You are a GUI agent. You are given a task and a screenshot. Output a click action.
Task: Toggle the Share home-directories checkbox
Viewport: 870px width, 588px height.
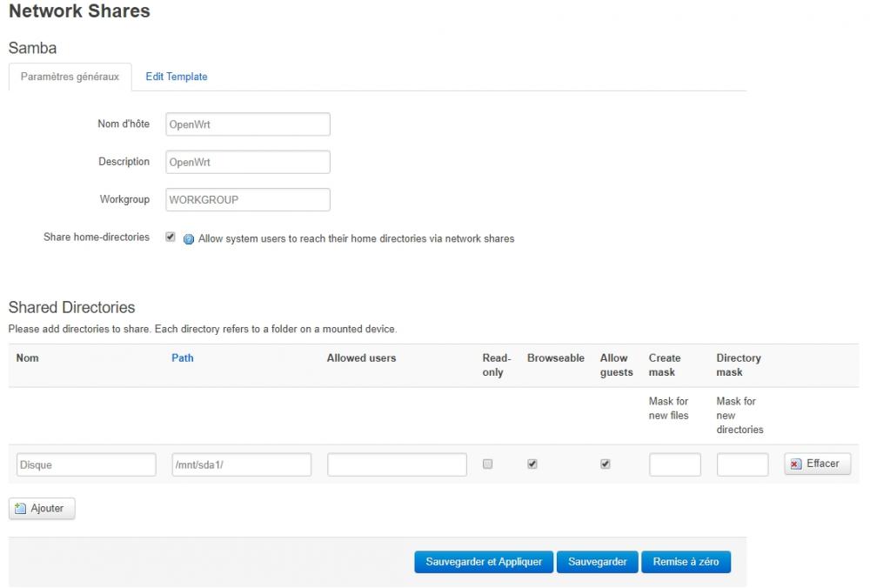point(171,237)
